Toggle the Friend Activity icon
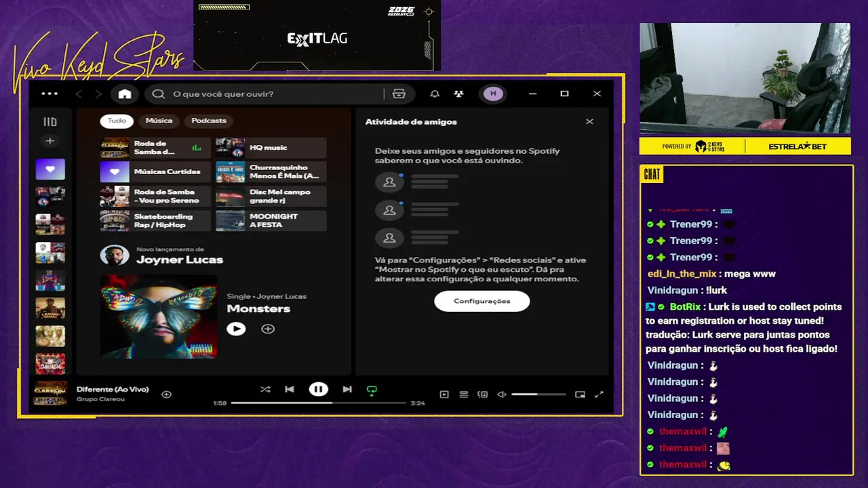Screen dimensions: 868x488 pos(459,94)
